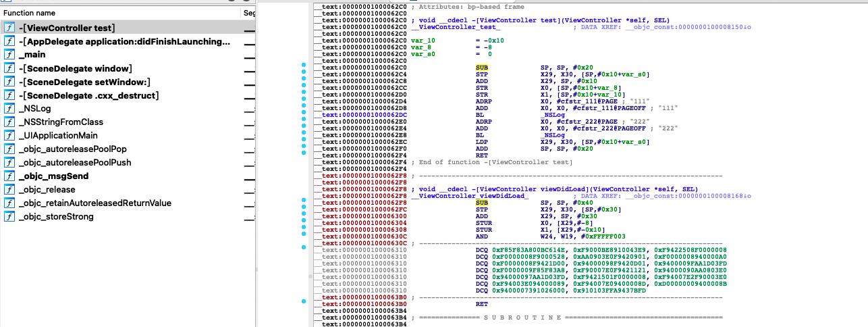The image size is (868, 327).
Task: Select the STP X29, X30, [SP,#0x10+var_s0] instruction
Action: (x=562, y=74)
